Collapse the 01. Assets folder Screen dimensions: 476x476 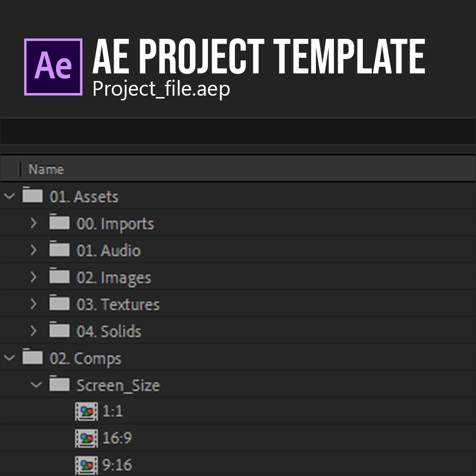point(9,196)
